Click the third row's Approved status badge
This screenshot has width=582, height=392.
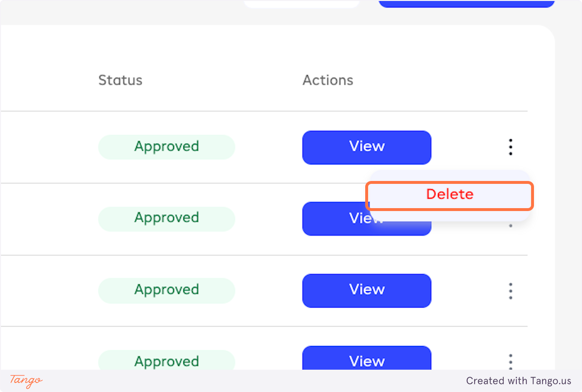coord(166,290)
